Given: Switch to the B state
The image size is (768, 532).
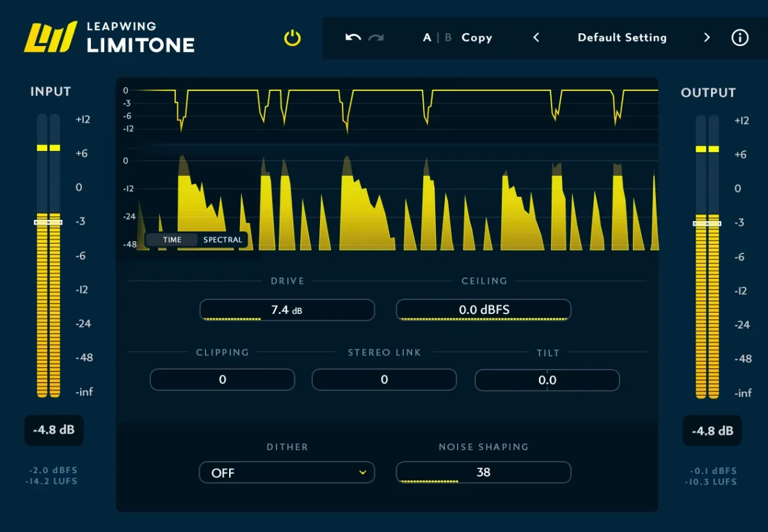Looking at the screenshot, I should [x=448, y=38].
